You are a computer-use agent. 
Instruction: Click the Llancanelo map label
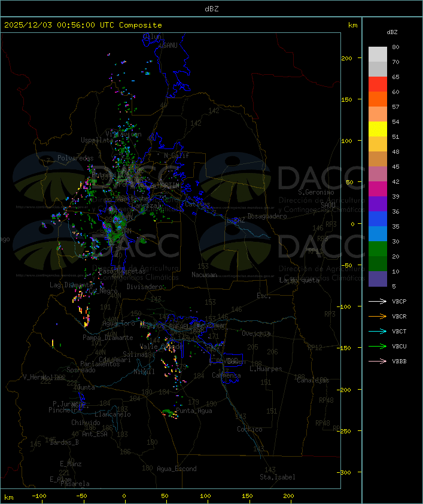(112, 414)
